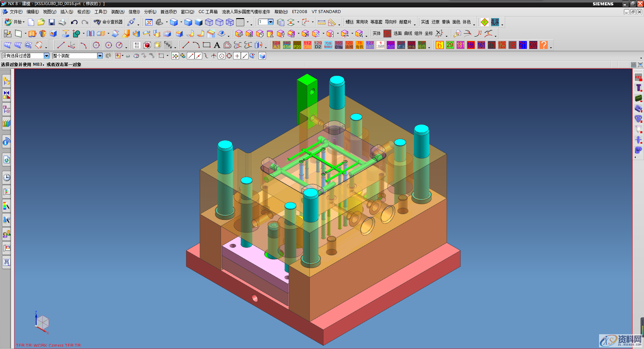The image size is (644, 349).
Task: Click the 螺丝 button
Action: point(350,22)
